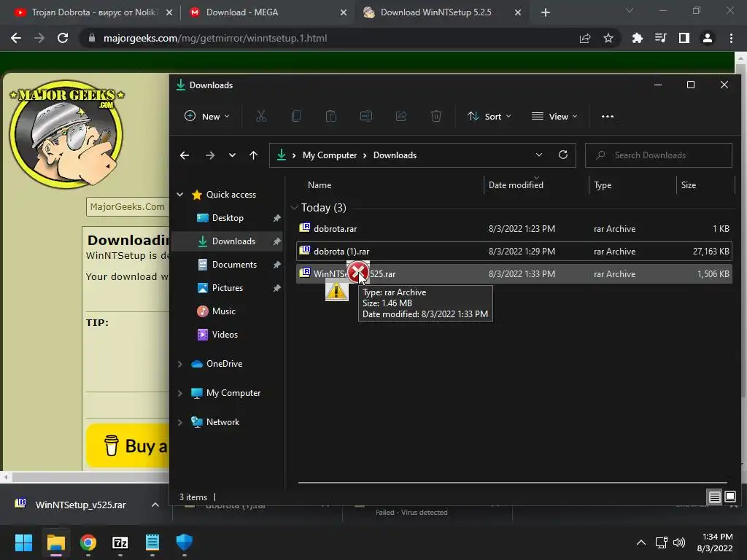This screenshot has height=560, width=747.
Task: Collapse the Quick access tree node
Action: click(x=180, y=194)
